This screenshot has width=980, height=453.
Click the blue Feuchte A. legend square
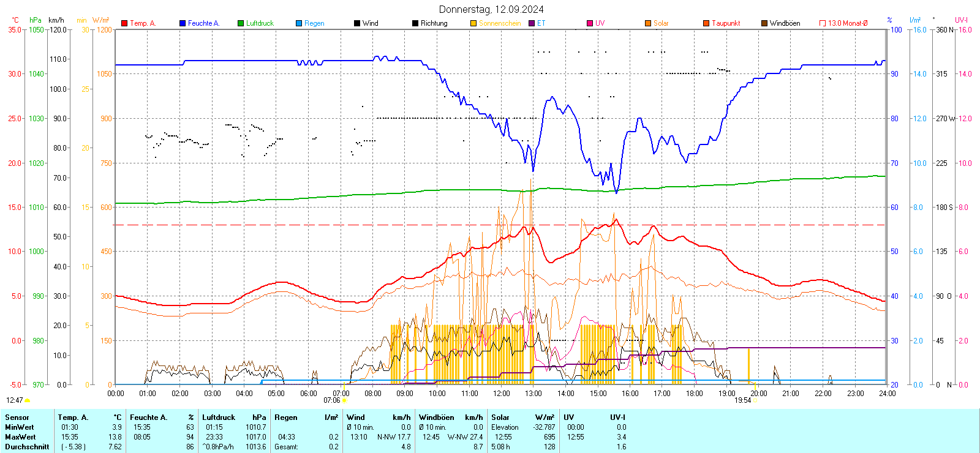[183, 23]
